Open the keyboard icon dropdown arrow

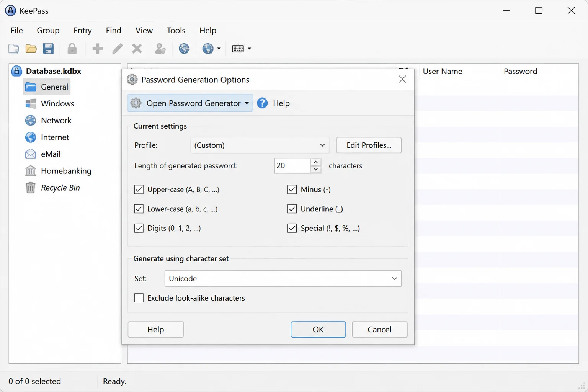250,49
